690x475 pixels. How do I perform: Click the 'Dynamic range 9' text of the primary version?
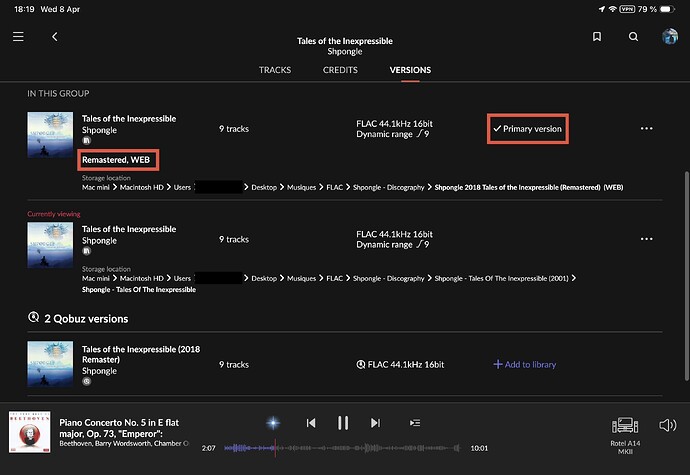(393, 134)
